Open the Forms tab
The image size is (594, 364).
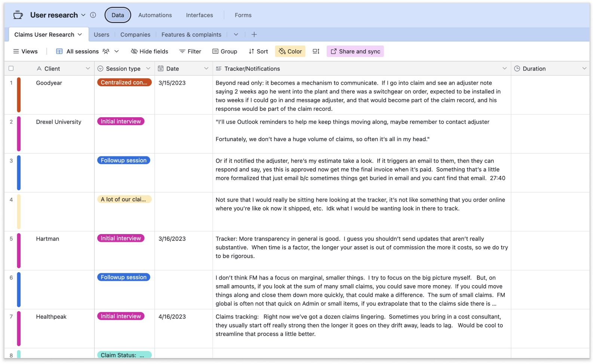(243, 15)
